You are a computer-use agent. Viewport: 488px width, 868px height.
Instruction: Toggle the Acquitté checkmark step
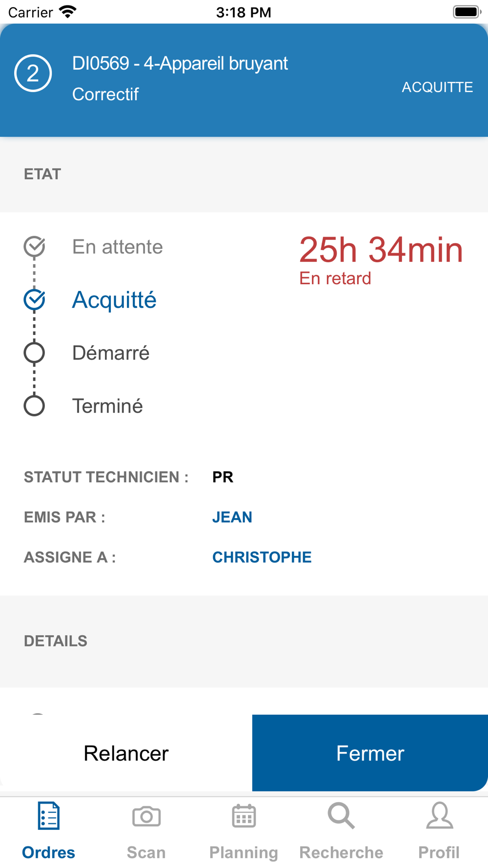34,300
